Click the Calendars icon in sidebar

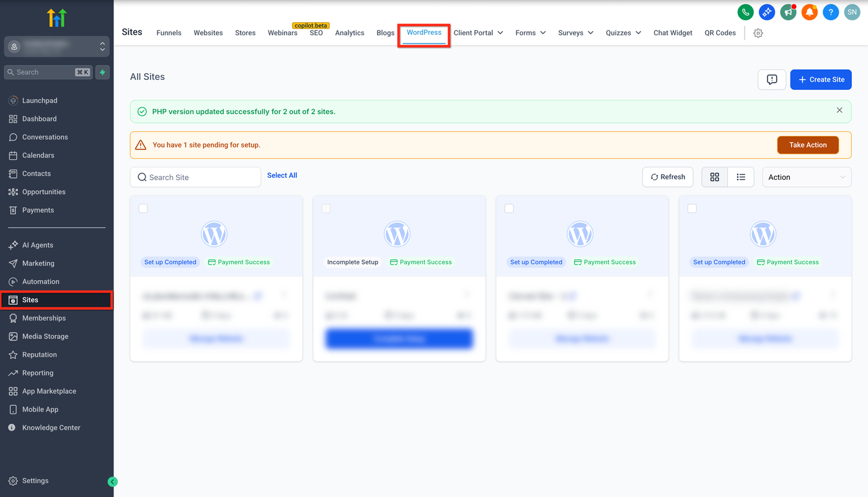click(13, 156)
